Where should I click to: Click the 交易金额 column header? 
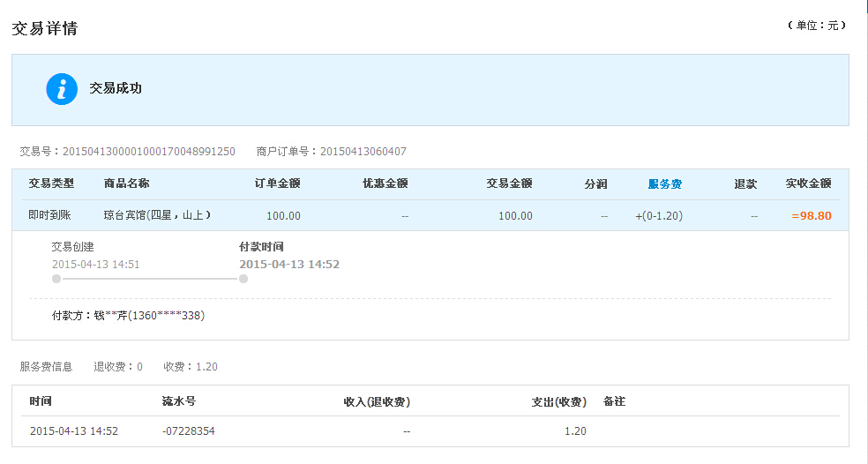[509, 183]
